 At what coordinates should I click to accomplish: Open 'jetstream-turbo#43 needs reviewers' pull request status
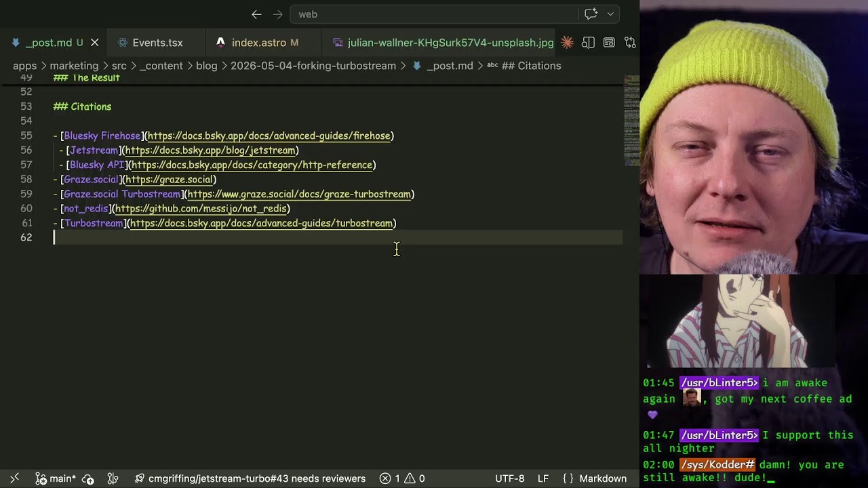[x=250, y=479]
